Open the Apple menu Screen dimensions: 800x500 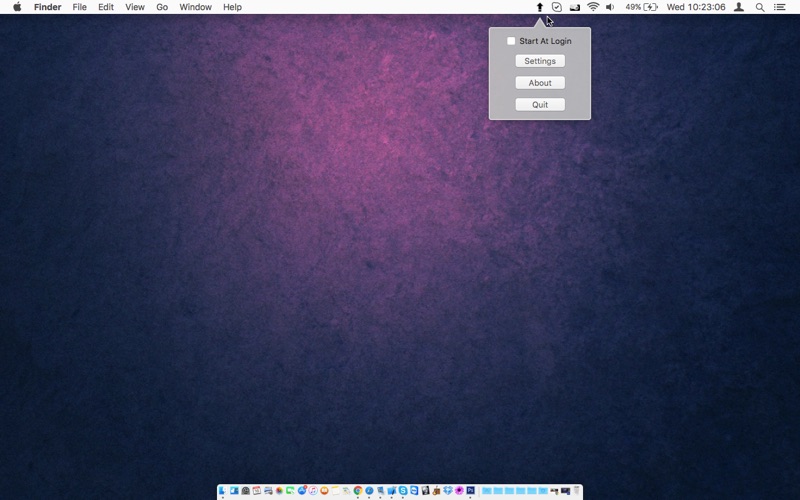(17, 7)
